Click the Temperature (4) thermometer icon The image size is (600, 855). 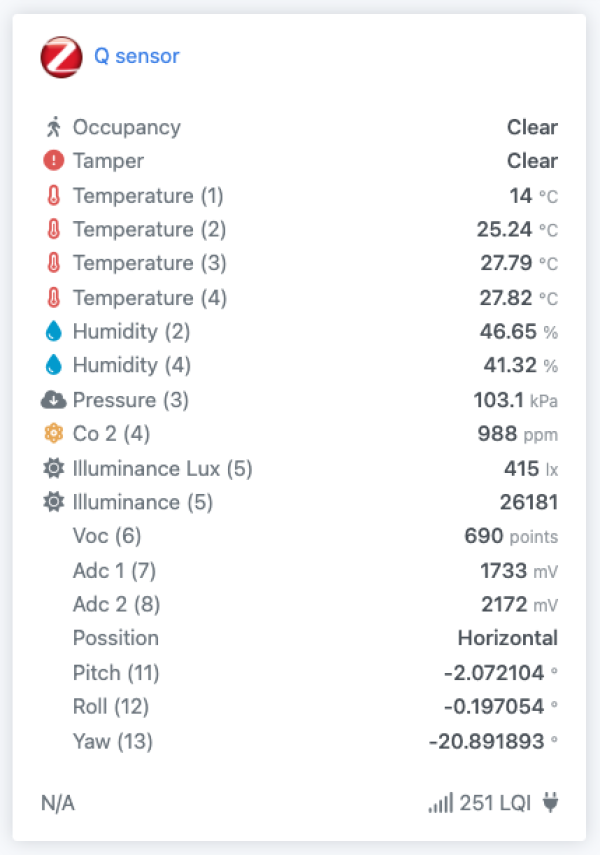[53, 298]
